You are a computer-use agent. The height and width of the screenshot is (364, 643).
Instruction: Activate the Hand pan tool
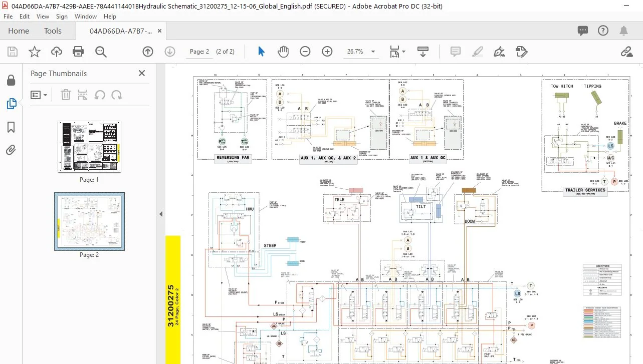coord(283,52)
